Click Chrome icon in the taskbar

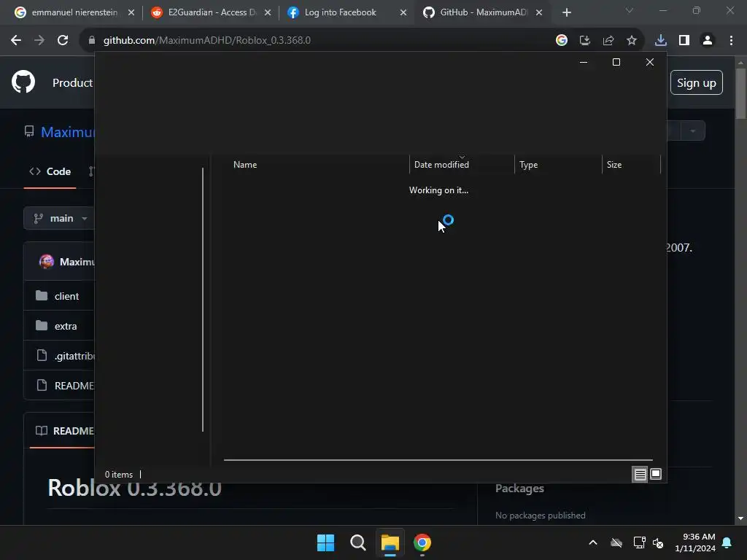click(422, 542)
